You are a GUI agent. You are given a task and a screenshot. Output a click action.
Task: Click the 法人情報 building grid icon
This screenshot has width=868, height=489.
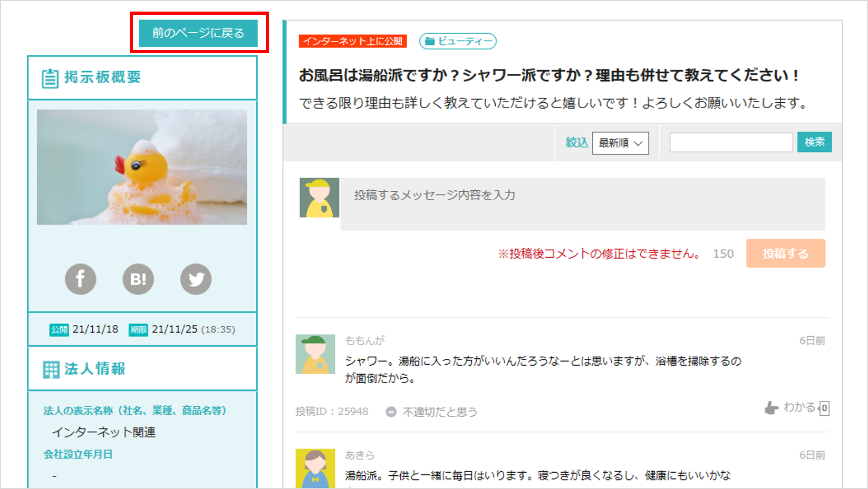[51, 369]
